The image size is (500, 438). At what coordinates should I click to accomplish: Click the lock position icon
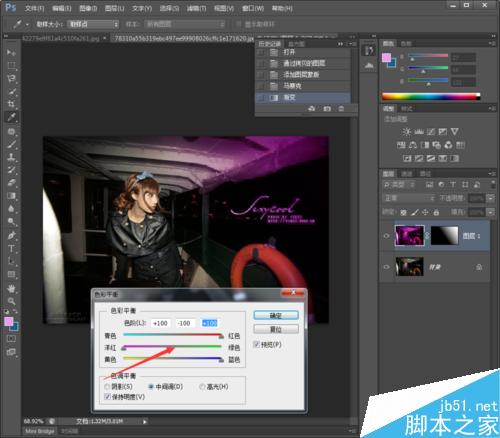[425, 212]
